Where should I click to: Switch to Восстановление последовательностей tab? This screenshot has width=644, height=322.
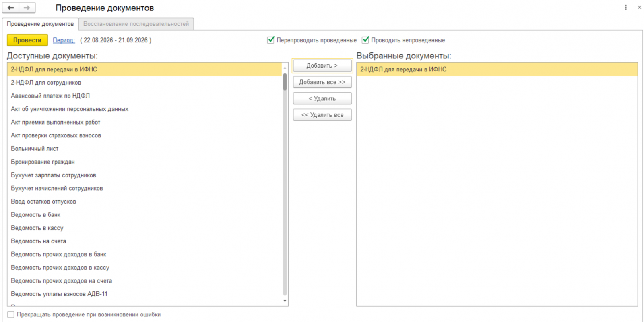point(136,24)
